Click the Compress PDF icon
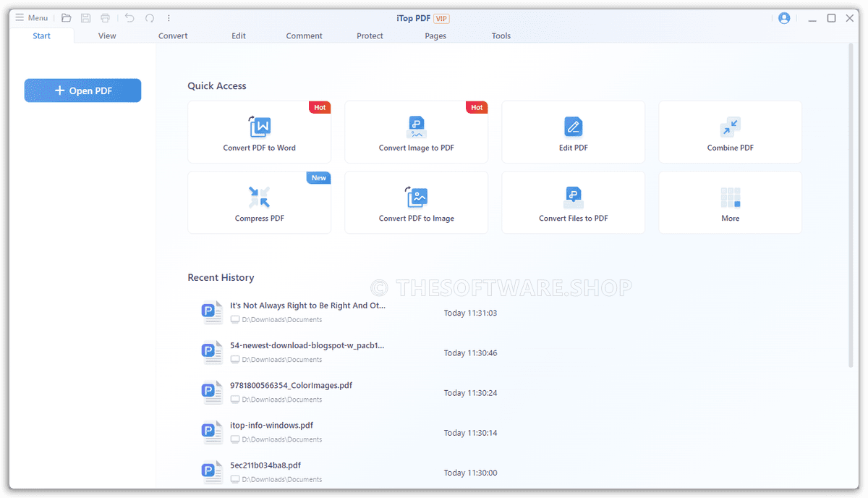Screen dimensions: 868x498 coord(259,197)
